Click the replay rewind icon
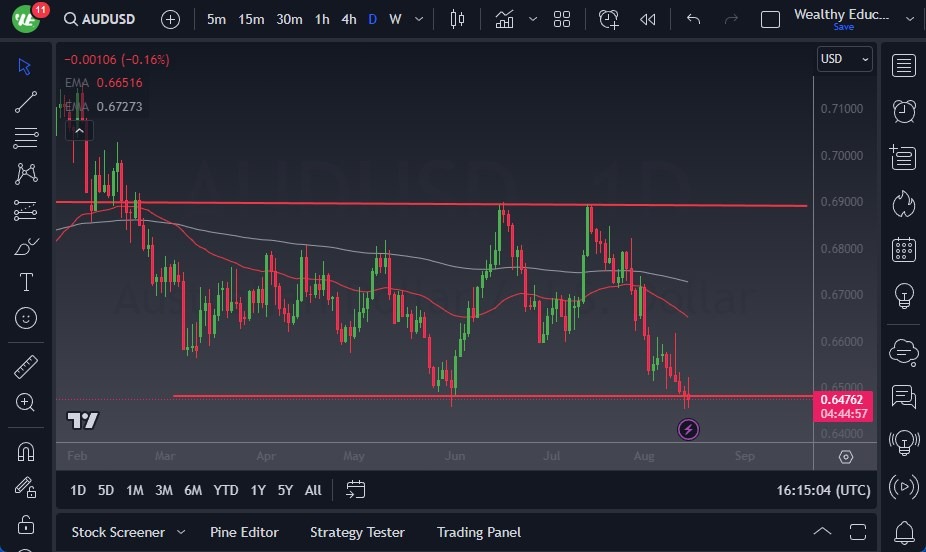This screenshot has width=926, height=552. coord(648,19)
